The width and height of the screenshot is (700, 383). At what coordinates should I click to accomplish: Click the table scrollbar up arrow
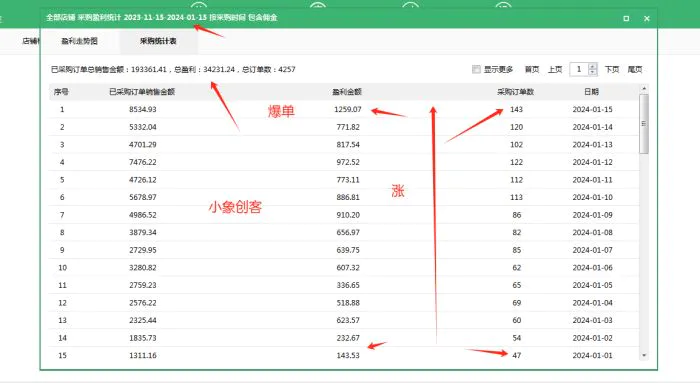644,88
